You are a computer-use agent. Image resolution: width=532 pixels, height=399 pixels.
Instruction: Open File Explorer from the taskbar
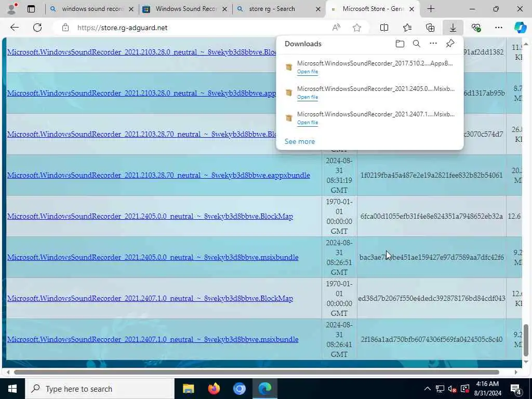tap(188, 389)
